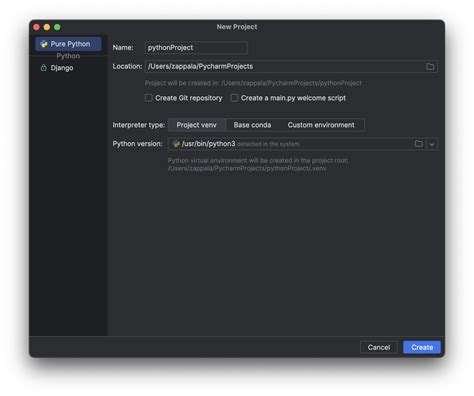Choose Base conda interpreter type
Image resolution: width=474 pixels, height=396 pixels.
(252, 125)
